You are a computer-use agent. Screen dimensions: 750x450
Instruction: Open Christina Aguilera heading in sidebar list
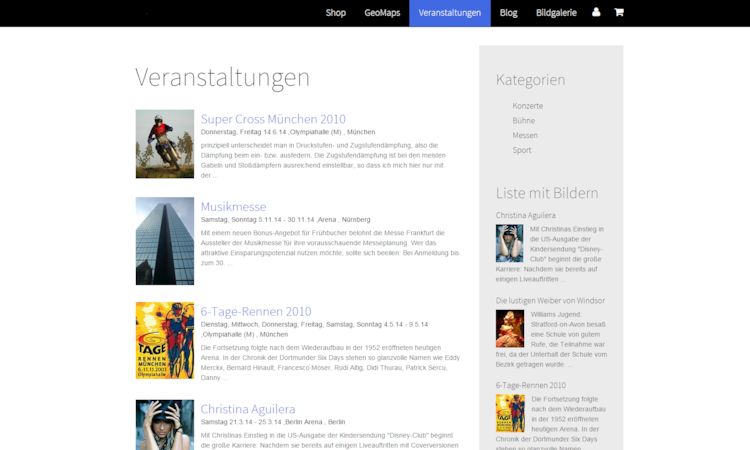pos(526,215)
